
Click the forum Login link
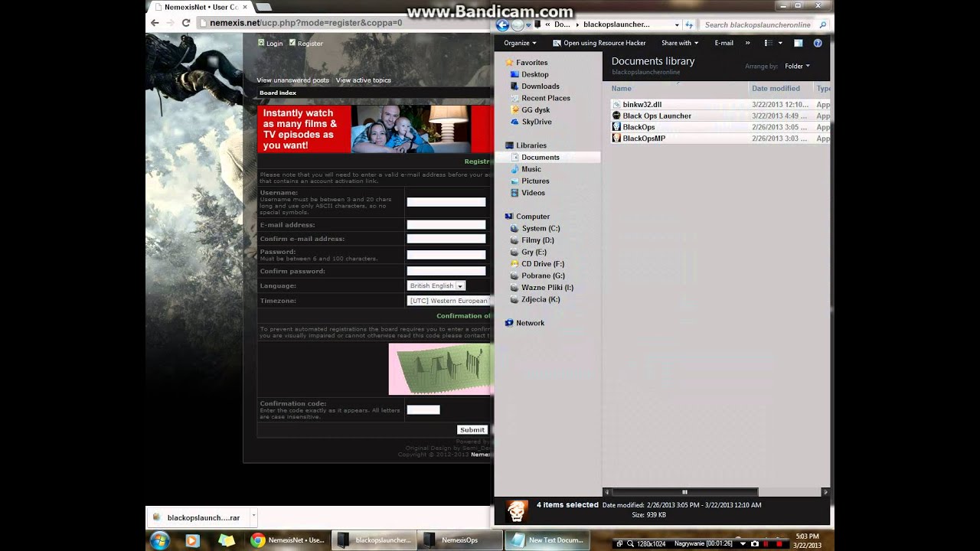click(x=274, y=44)
